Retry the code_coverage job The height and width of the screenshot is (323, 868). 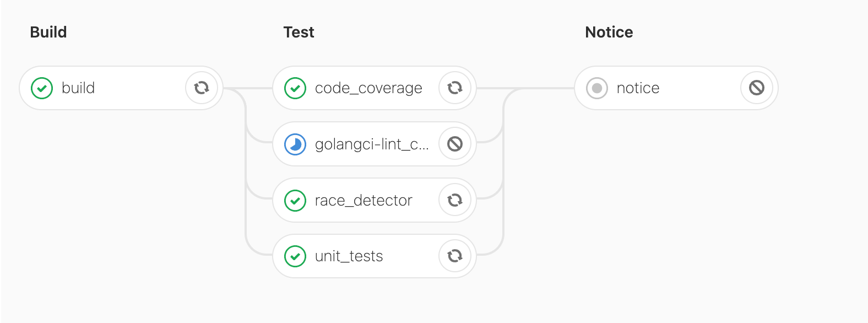click(455, 88)
